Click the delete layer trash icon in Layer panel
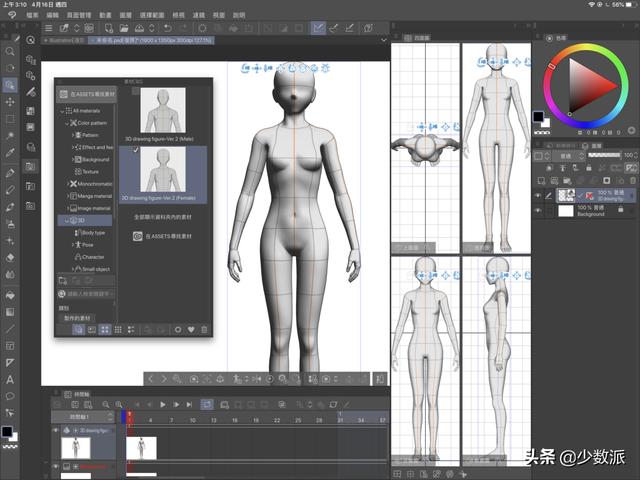The height and width of the screenshot is (480, 640). click(633, 180)
